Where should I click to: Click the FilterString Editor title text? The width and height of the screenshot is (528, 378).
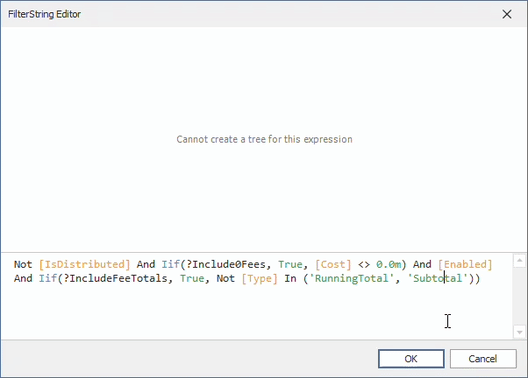44,14
